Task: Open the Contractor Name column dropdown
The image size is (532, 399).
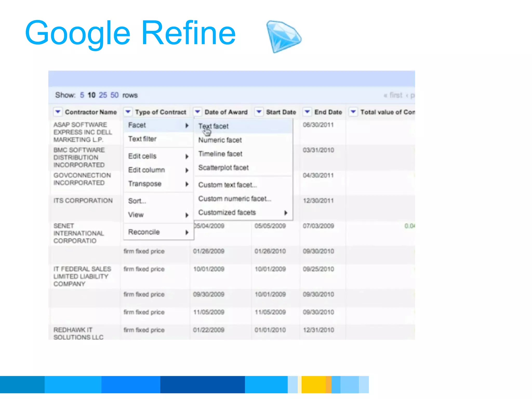Action: coord(58,112)
